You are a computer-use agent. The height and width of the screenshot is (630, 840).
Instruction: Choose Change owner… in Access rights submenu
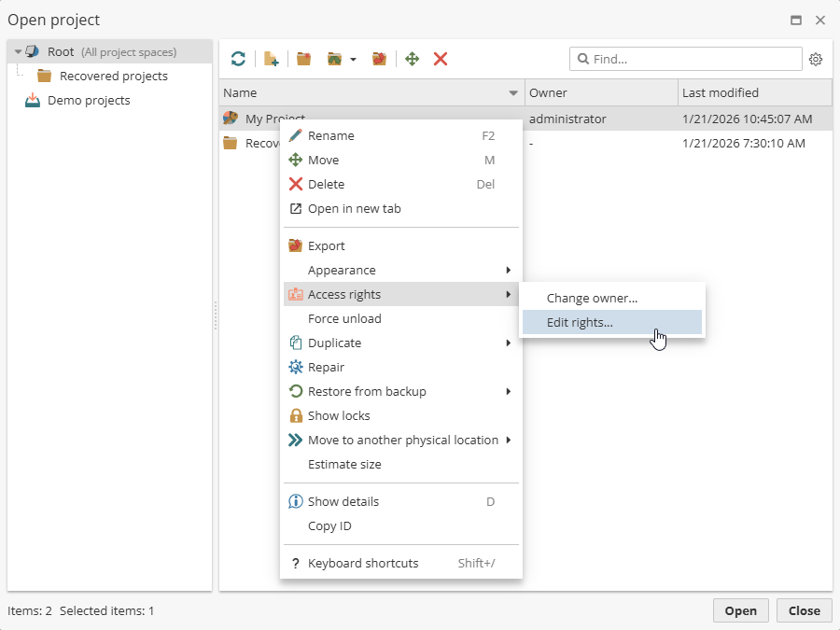592,298
